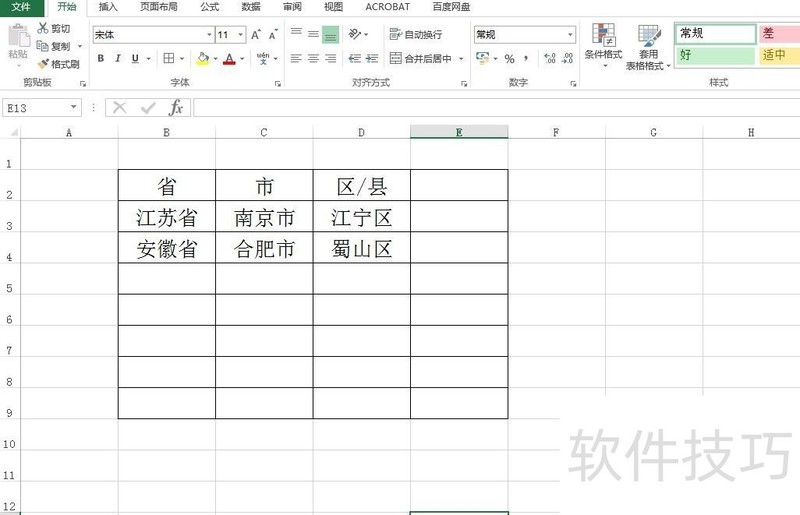Viewport: 800px width, 515px height.
Task: Expand merge and center dropdown arrow
Action: 461,59
